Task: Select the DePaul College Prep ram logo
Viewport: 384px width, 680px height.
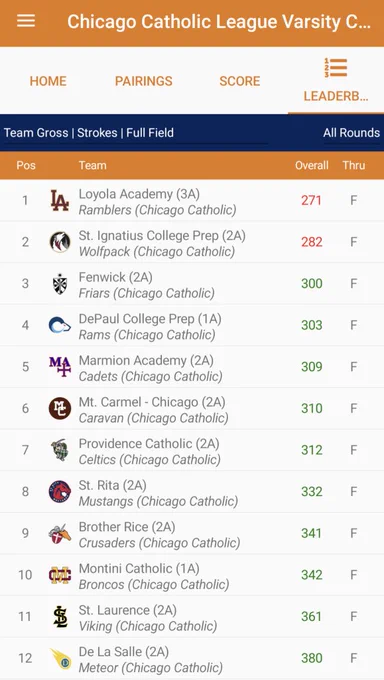Action: click(59, 325)
